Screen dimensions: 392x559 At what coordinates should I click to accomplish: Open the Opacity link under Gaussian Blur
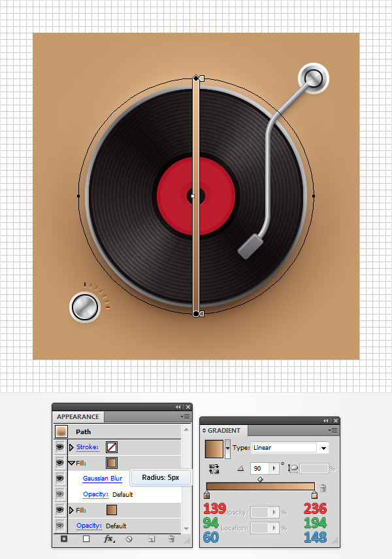pyautogui.click(x=95, y=494)
